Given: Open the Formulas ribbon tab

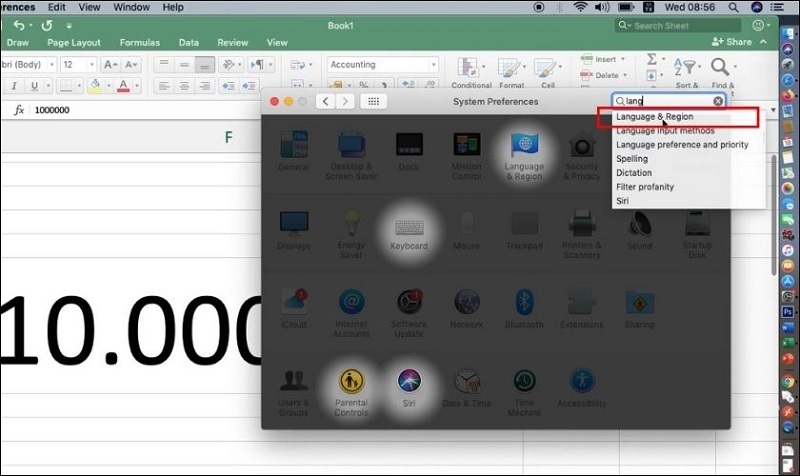Looking at the screenshot, I should point(139,43).
